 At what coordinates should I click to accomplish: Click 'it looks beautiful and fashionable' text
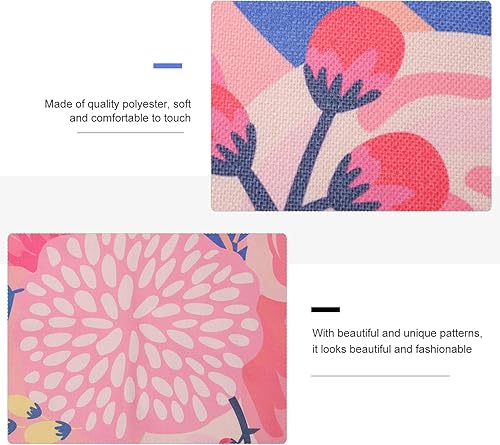(392, 349)
